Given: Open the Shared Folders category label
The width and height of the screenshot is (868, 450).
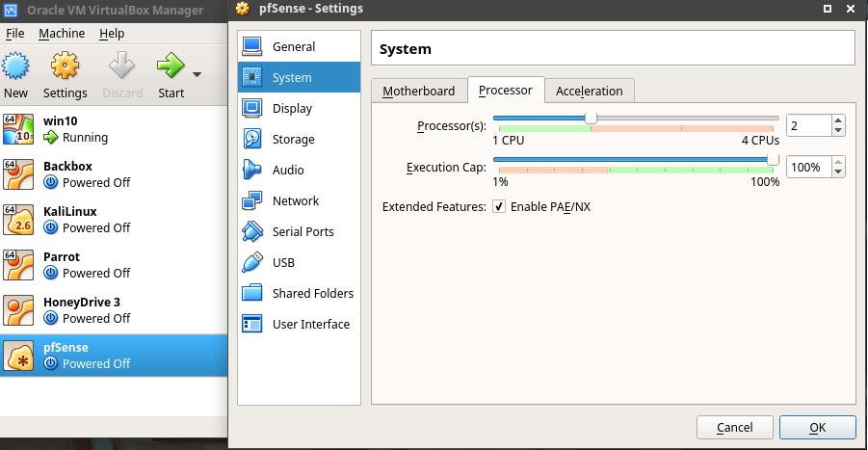Looking at the screenshot, I should (313, 293).
